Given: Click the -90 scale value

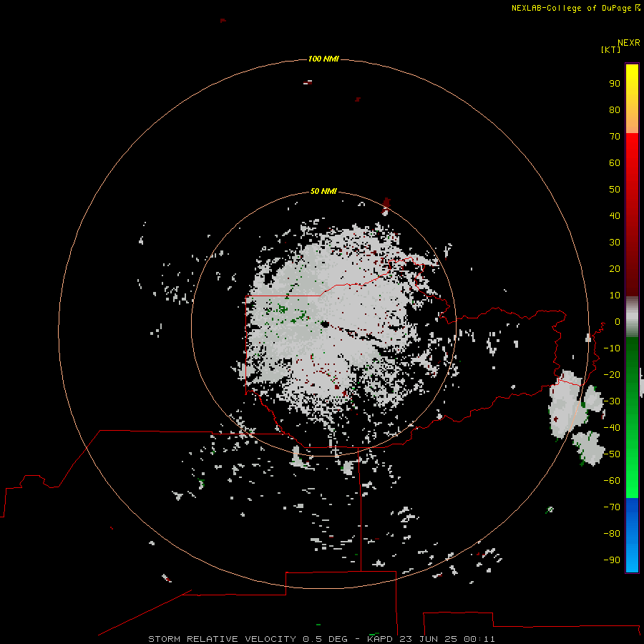Looking at the screenshot, I should 612,560.
